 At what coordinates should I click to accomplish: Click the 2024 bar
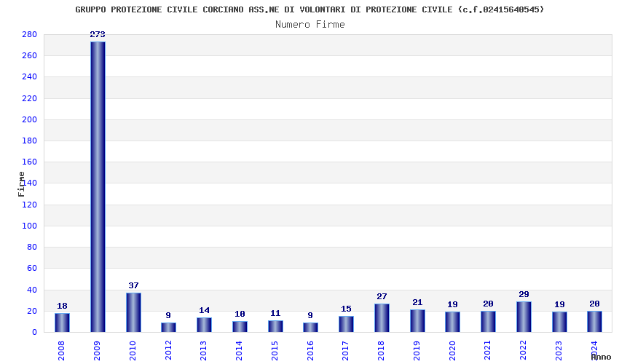(x=594, y=321)
